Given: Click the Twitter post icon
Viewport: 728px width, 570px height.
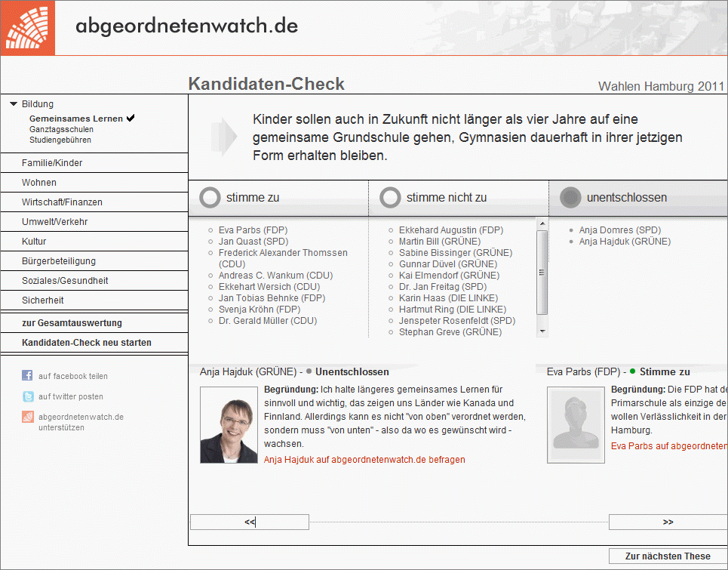Looking at the screenshot, I should 28,396.
